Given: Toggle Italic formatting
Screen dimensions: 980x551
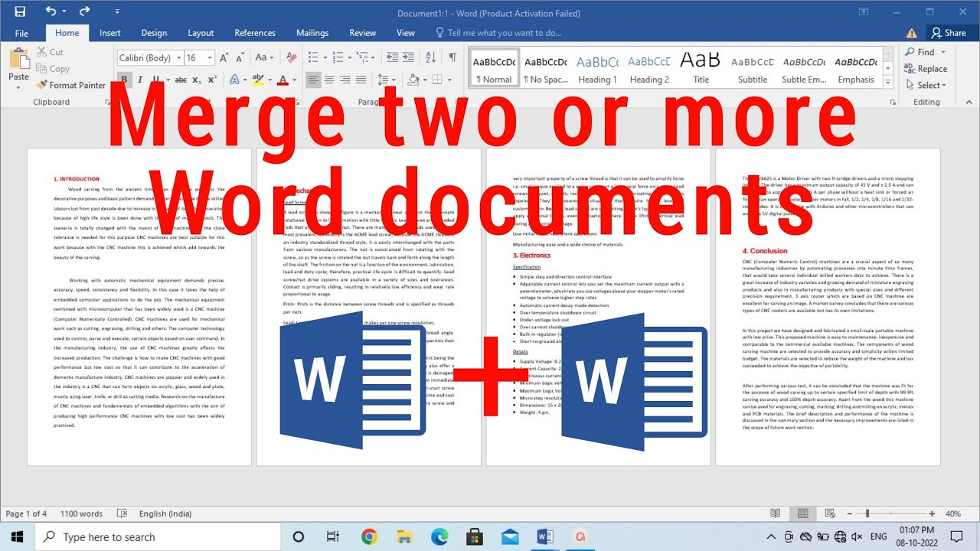Looking at the screenshot, I should pos(141,80).
